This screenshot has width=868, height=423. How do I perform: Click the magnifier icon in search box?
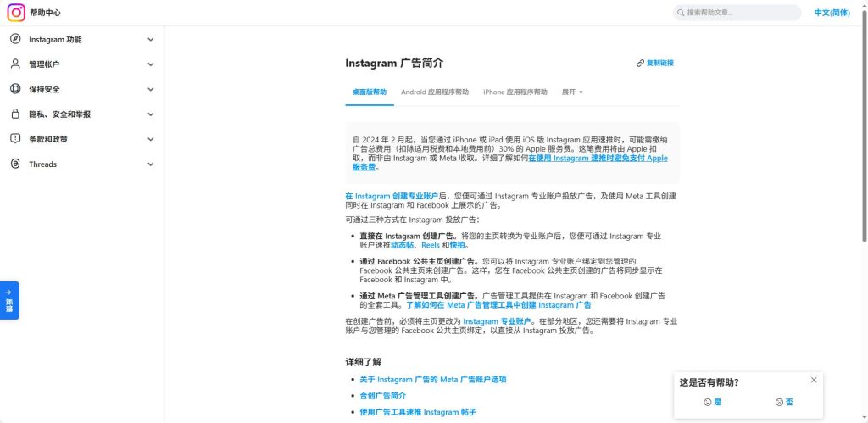681,13
